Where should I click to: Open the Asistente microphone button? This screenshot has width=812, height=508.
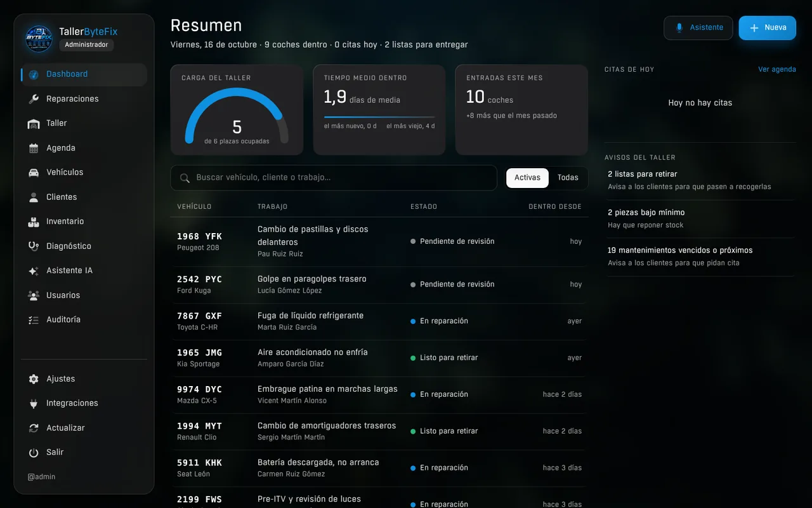[698, 28]
